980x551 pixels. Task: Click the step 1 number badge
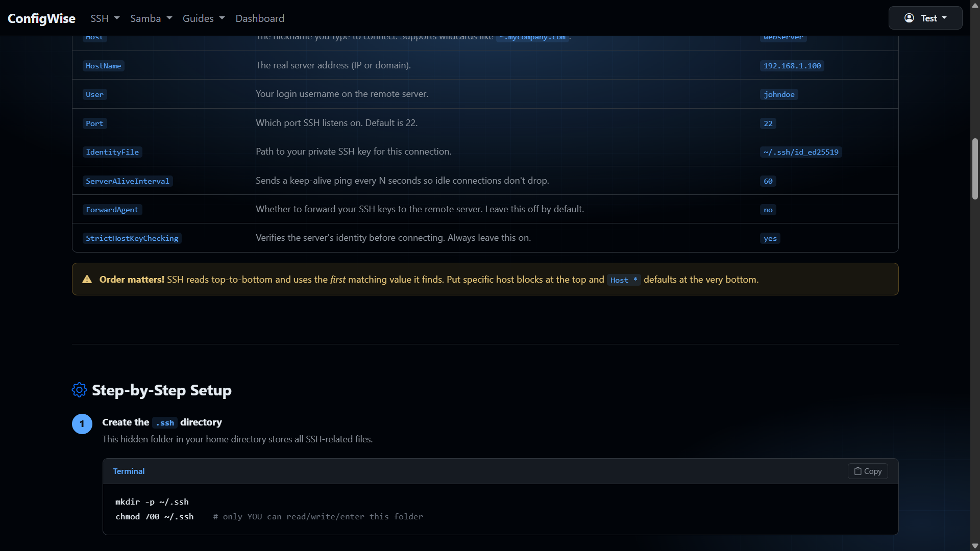[x=82, y=424]
